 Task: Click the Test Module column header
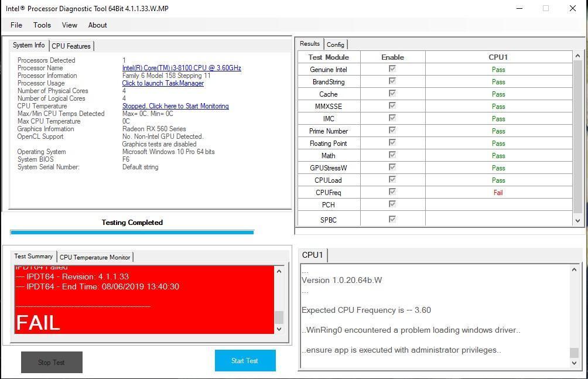click(x=329, y=57)
